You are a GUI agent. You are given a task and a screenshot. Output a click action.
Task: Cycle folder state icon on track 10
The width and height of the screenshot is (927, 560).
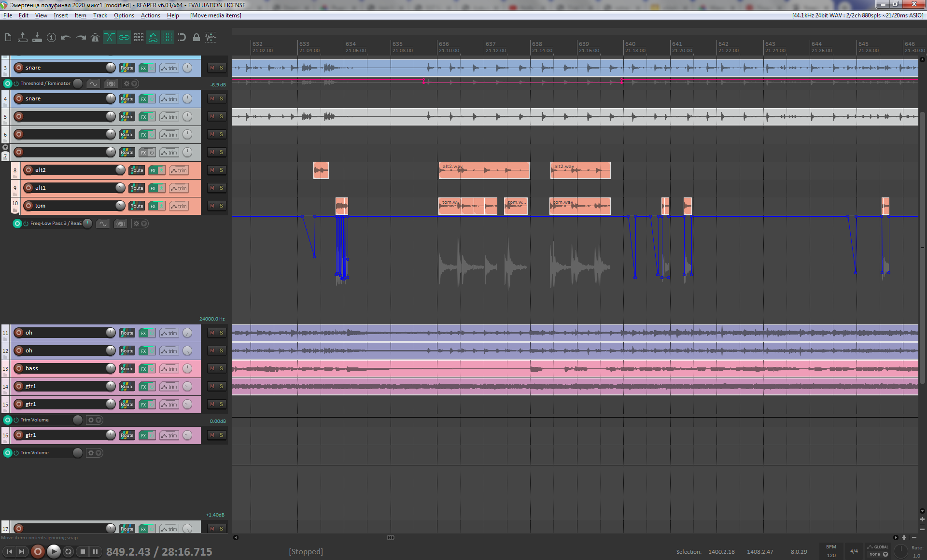(x=15, y=210)
